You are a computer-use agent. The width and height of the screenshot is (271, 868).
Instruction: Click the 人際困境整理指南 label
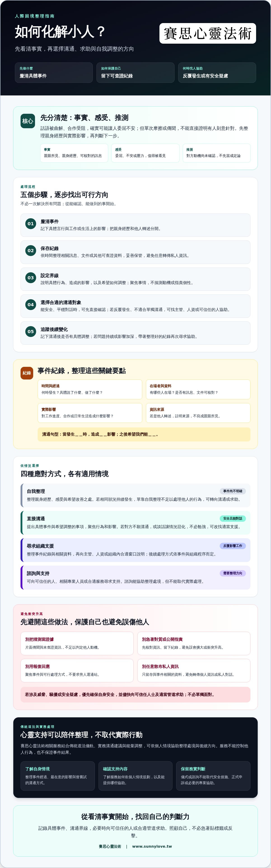point(35,16)
